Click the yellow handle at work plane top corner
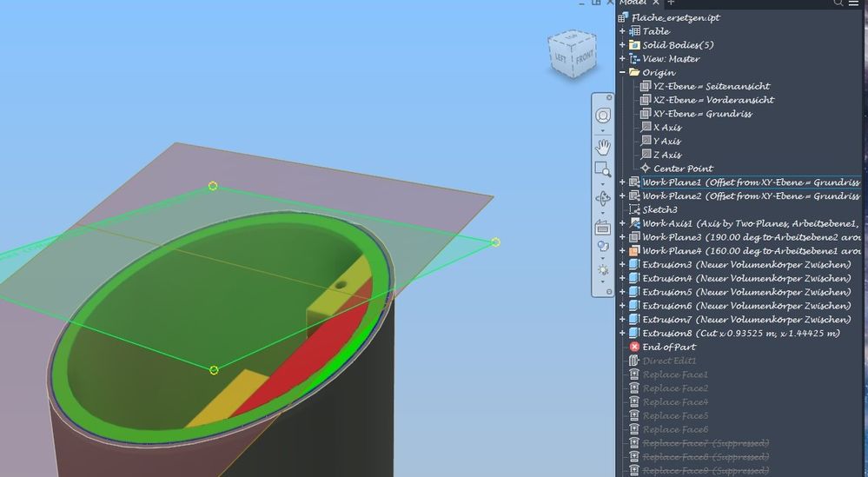The width and height of the screenshot is (868, 477). (x=213, y=186)
